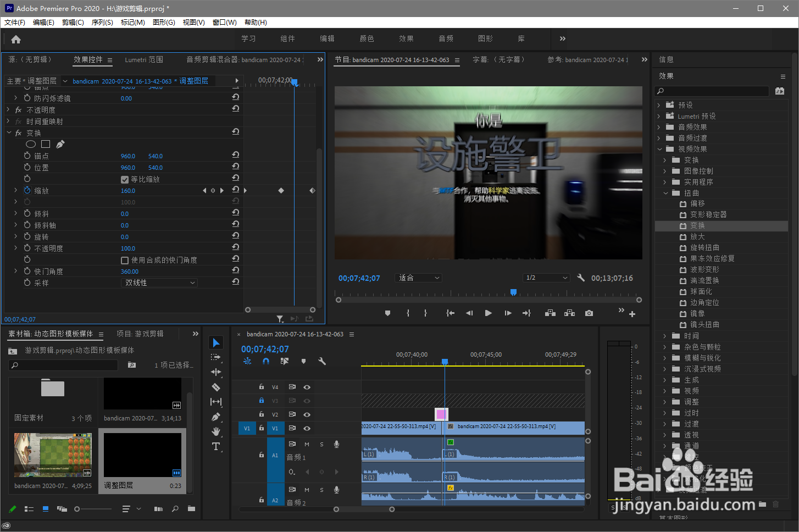Add marker in program monitor
The height and width of the screenshot is (532, 799).
(387, 313)
